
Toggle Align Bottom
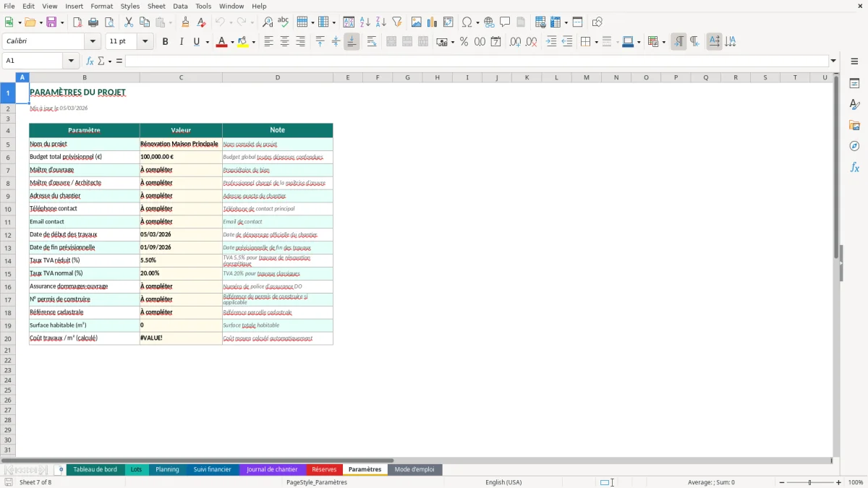352,42
